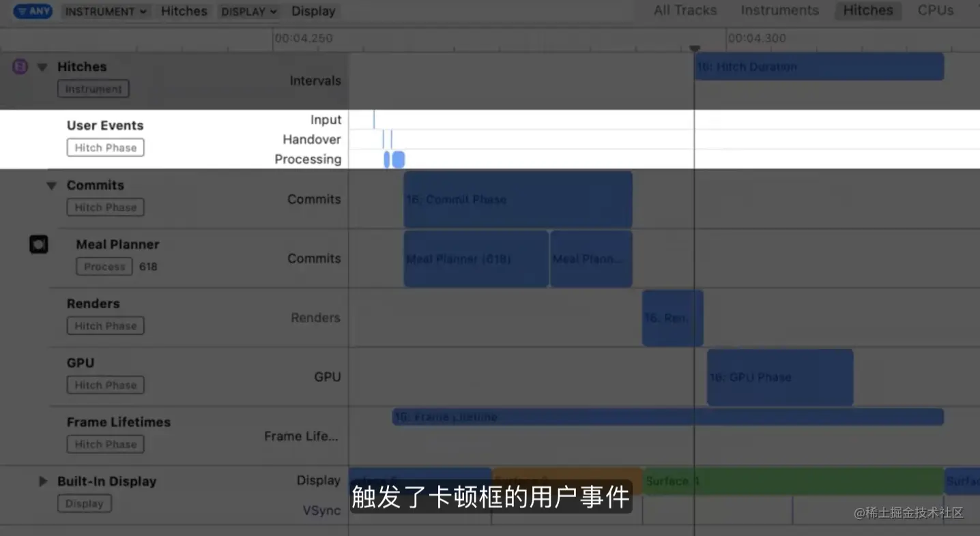Click the Display tag under Built-In Display
Image resolution: width=980 pixels, height=536 pixels.
click(x=85, y=504)
